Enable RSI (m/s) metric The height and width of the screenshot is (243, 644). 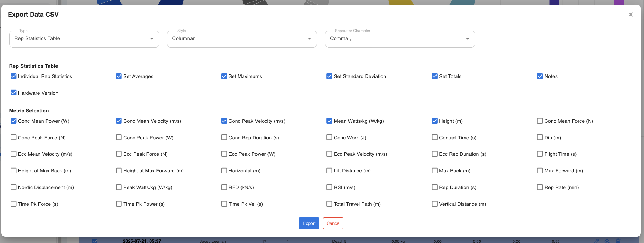coord(329,187)
